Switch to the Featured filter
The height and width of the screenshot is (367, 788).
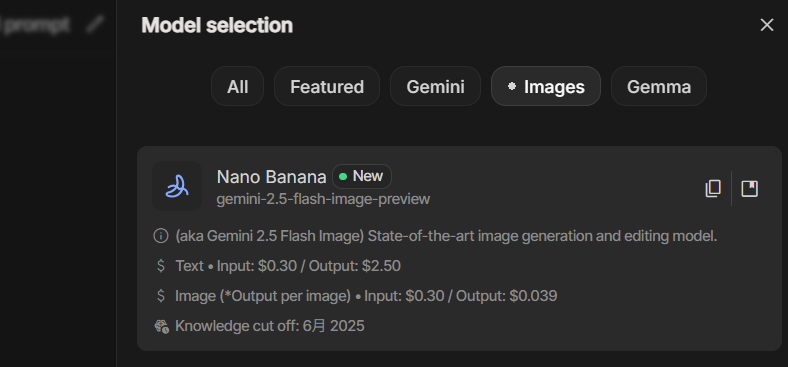point(327,86)
